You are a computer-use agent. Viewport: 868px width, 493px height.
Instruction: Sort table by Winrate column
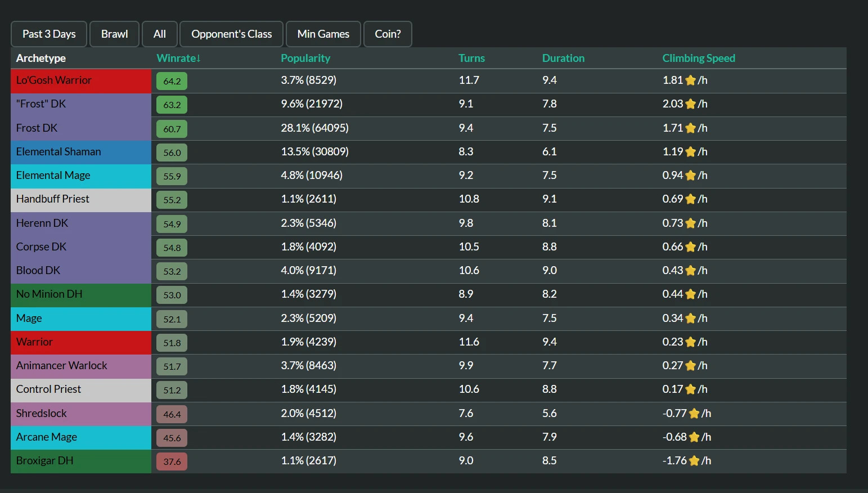[178, 59]
